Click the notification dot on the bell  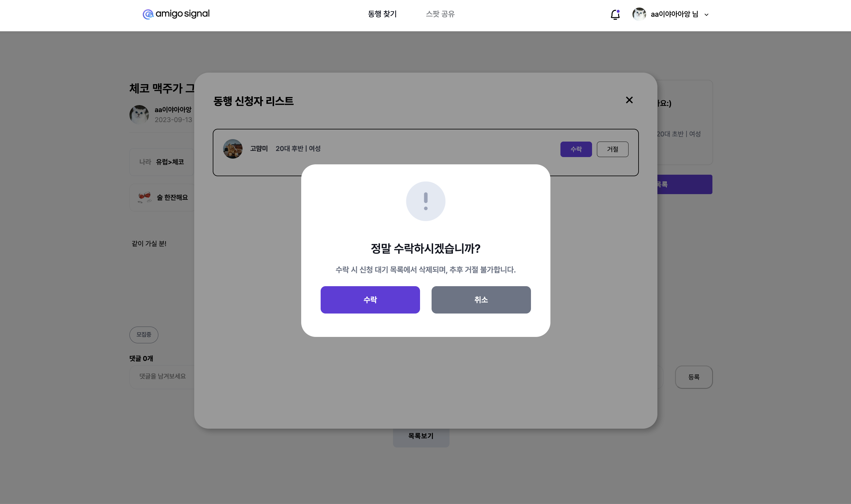(618, 11)
